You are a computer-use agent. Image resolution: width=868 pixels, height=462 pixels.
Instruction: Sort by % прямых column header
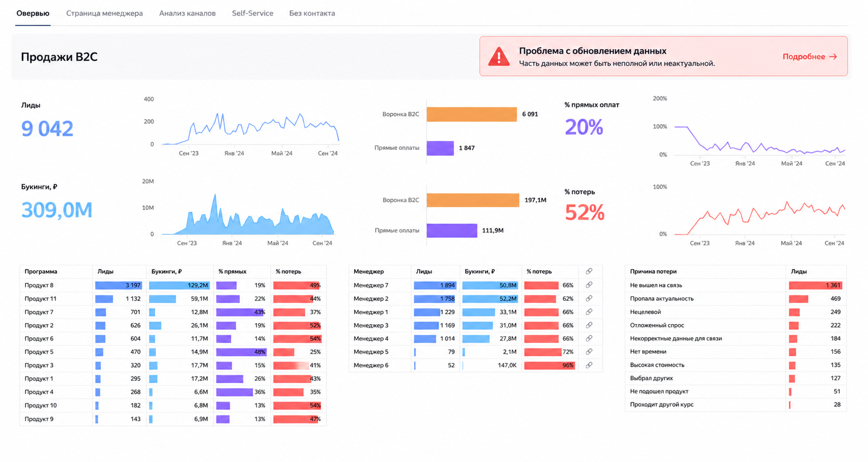coord(232,272)
